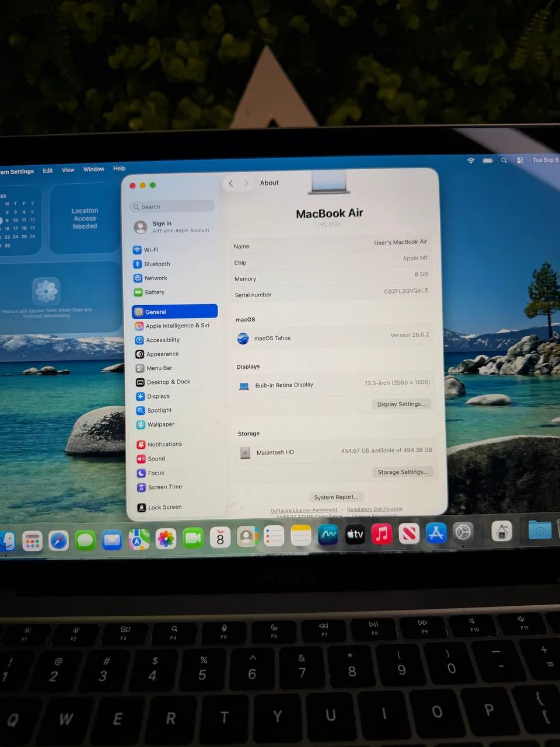Select Sound in the sidebar
This screenshot has height=747, width=560.
(x=151, y=459)
